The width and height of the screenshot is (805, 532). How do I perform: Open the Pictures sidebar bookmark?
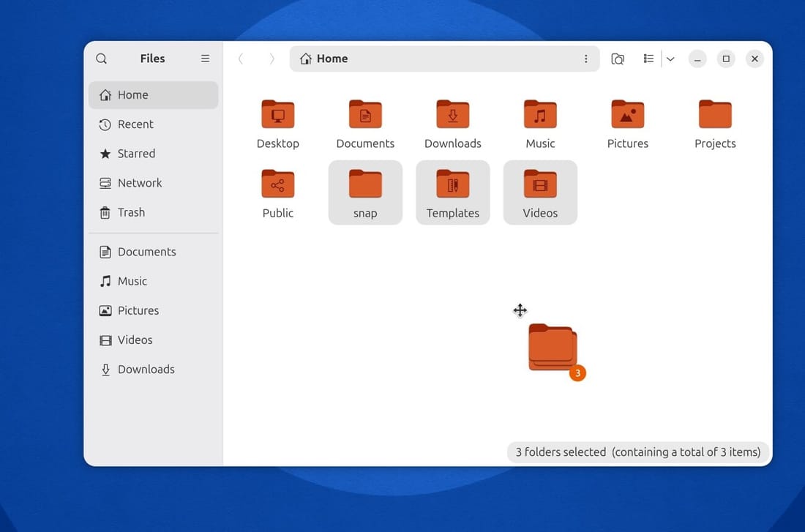click(153, 310)
